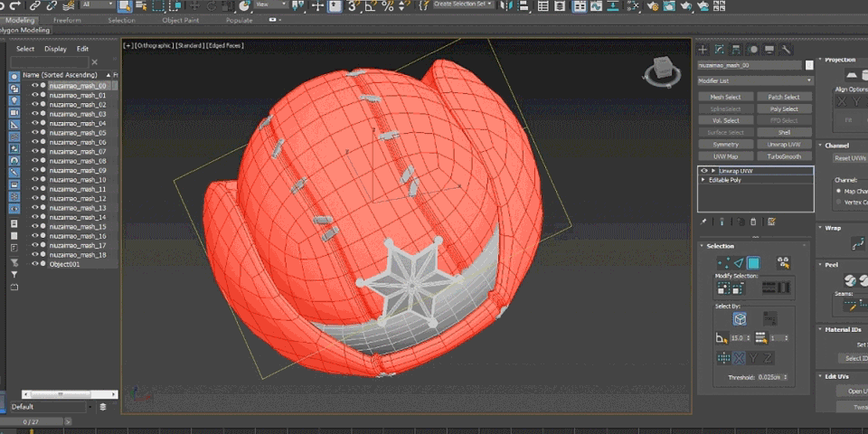Open the Modifier List dropdown
The height and width of the screenshot is (434, 868).
point(756,80)
